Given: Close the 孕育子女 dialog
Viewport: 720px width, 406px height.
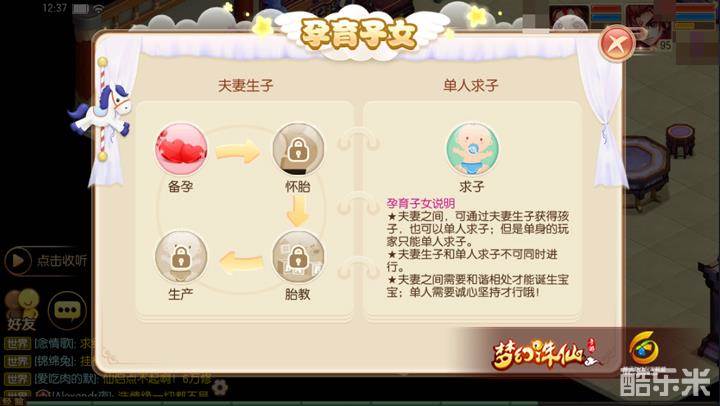Looking at the screenshot, I should coord(617,44).
